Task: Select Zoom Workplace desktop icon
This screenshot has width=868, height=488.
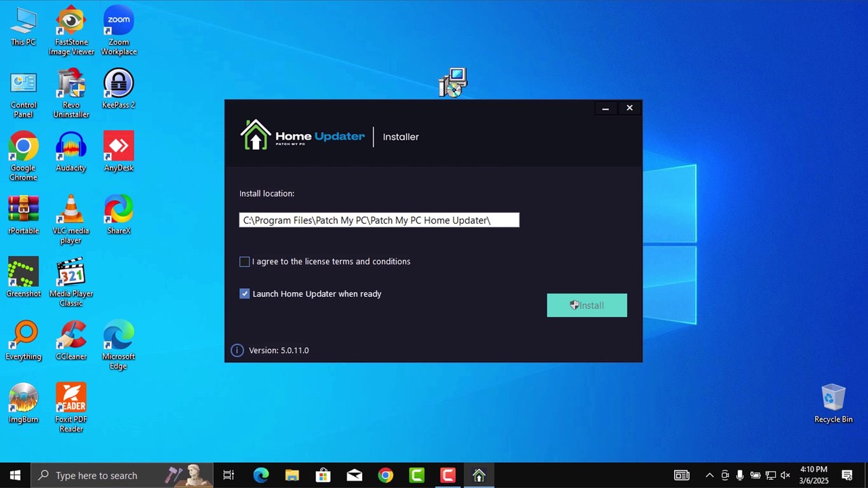Action: (x=119, y=30)
